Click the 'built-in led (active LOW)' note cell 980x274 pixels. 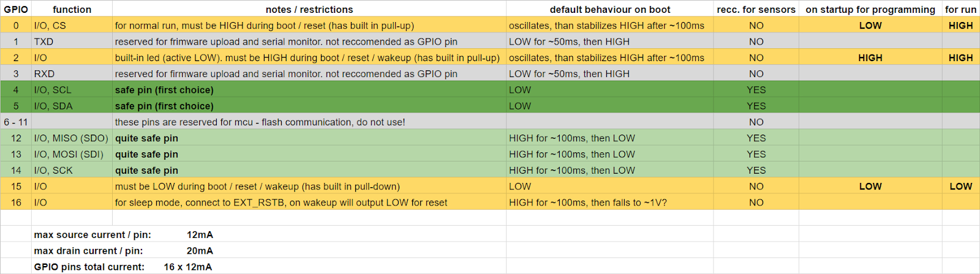coord(309,57)
